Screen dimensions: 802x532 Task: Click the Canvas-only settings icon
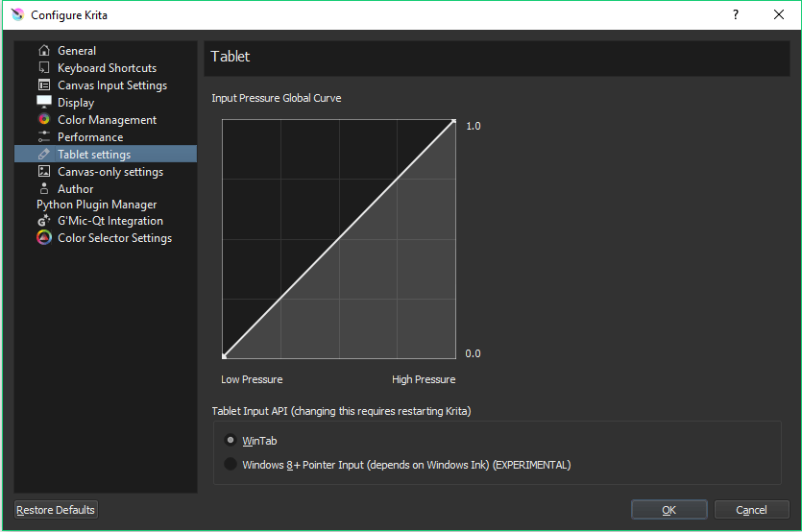[x=44, y=171]
